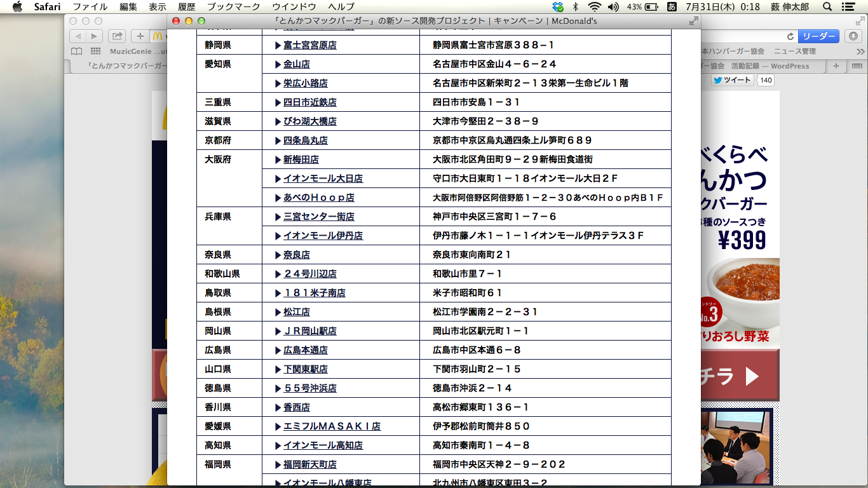Click the volume speaker icon

[x=613, y=7]
